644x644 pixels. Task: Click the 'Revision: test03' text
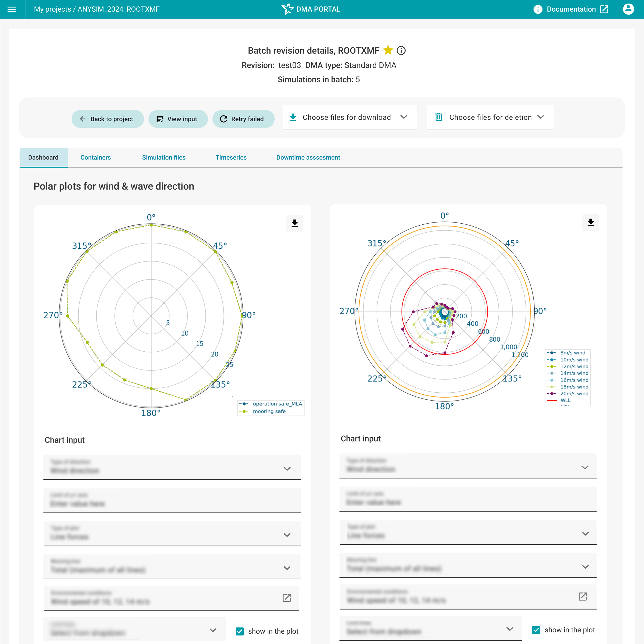point(271,65)
